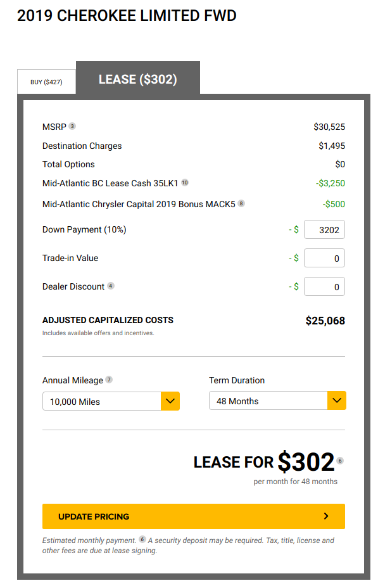Image resolution: width=378 pixels, height=588 pixels.
Task: Open footnote 6 beside the $302 lease price
Action: (x=340, y=461)
